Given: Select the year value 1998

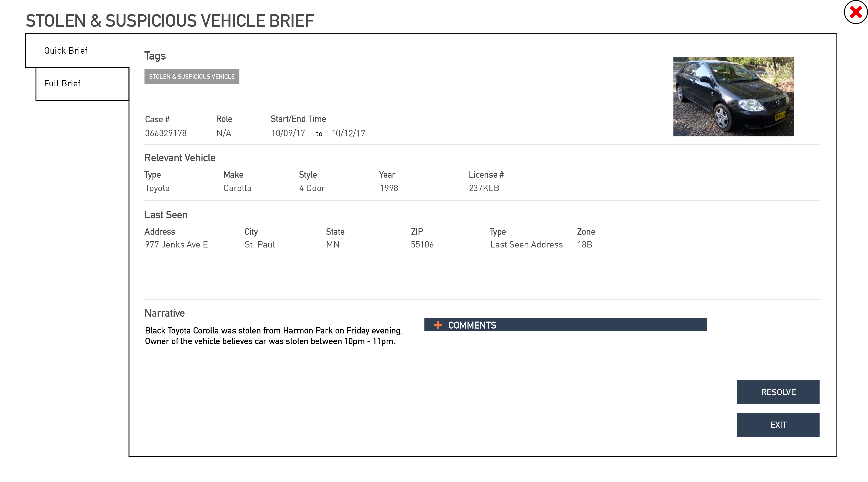Looking at the screenshot, I should coord(389,188).
